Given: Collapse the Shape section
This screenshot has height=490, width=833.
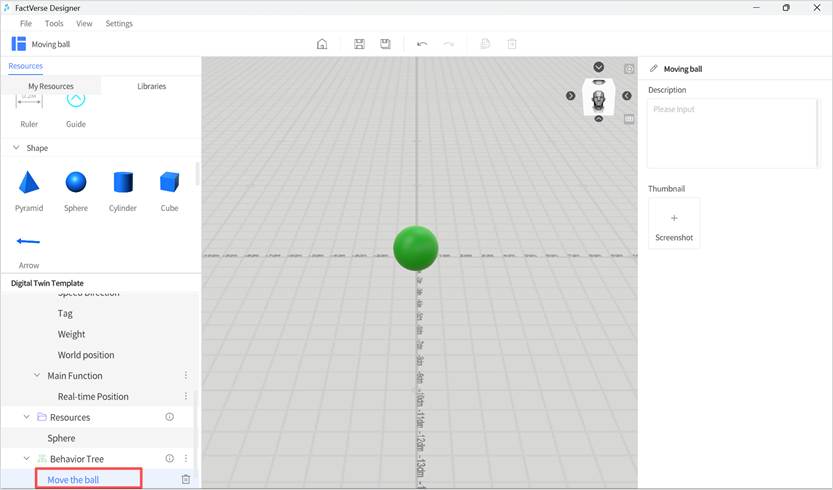Looking at the screenshot, I should [x=16, y=148].
